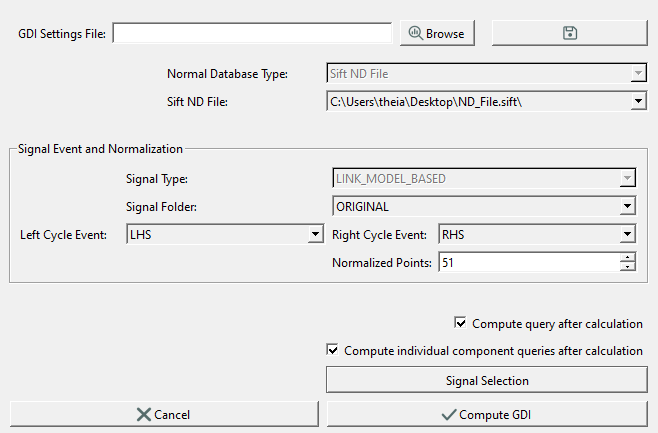The image size is (658, 433).
Task: Click the Sift ND File path text
Action: 426,102
